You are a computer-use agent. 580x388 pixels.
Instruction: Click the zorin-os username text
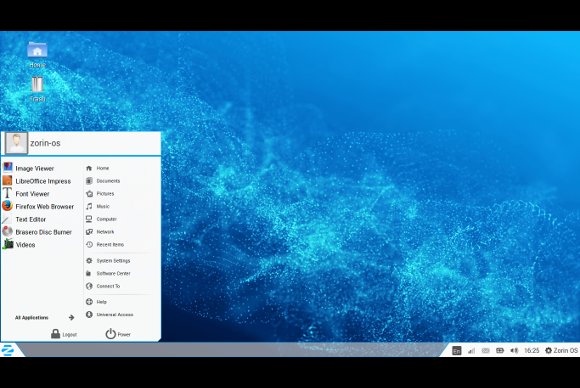45,143
